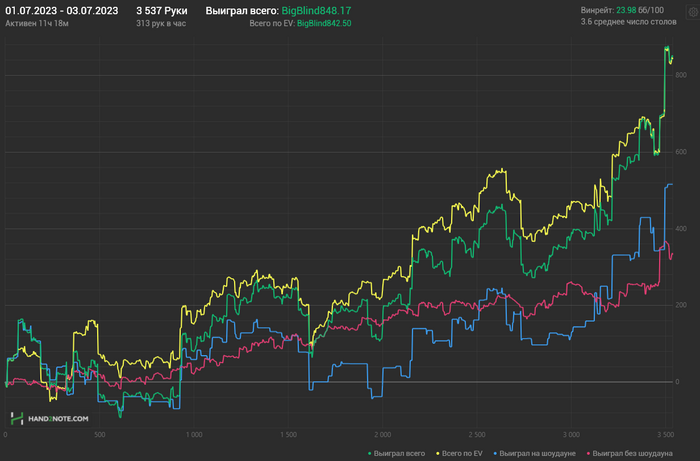
Task: Click the 2 000 hands x-axis marker
Action: point(381,435)
